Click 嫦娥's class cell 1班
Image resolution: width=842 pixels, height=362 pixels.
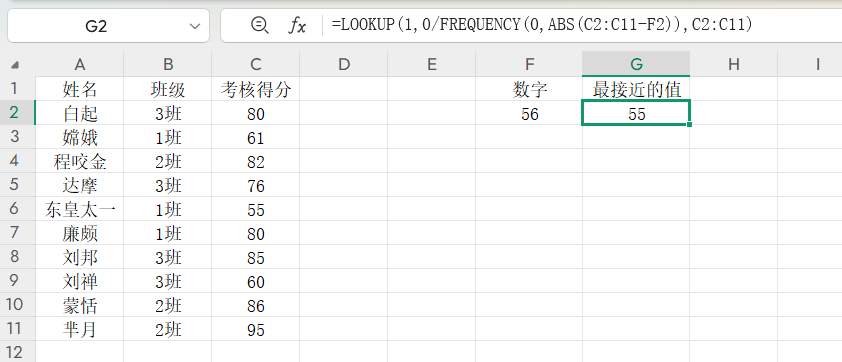tap(168, 137)
